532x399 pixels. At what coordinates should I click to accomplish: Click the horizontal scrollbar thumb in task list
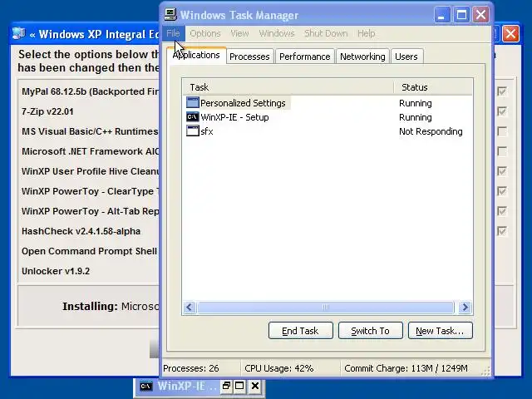click(x=325, y=308)
